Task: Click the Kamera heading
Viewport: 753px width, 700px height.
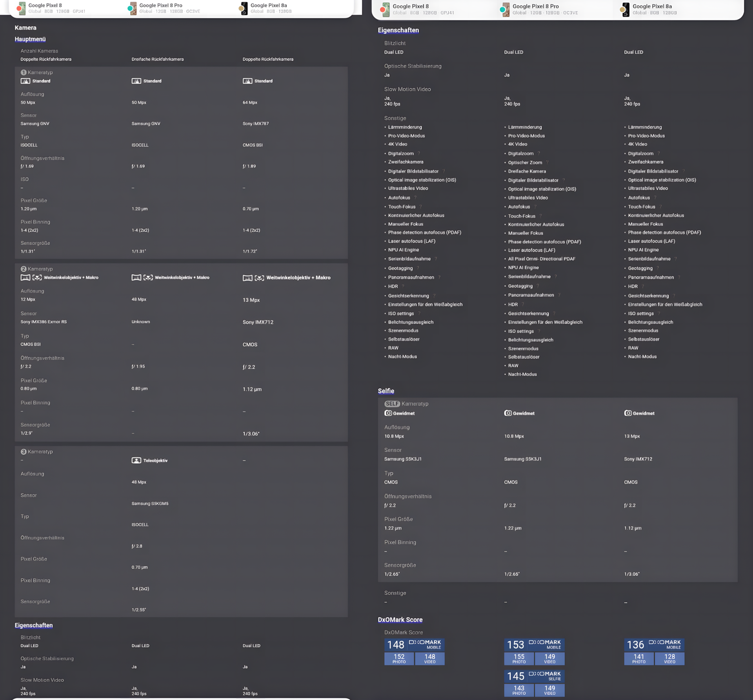Action: pos(25,28)
